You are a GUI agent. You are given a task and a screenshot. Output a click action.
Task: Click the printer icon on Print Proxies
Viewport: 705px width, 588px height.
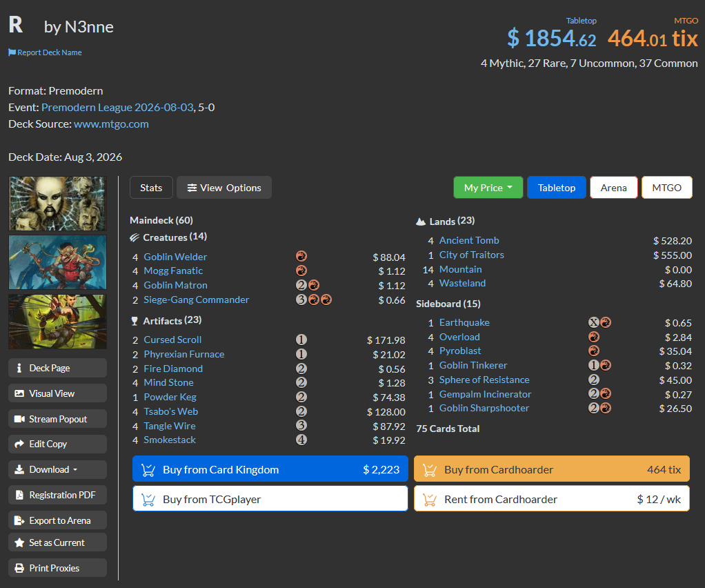[x=19, y=568]
